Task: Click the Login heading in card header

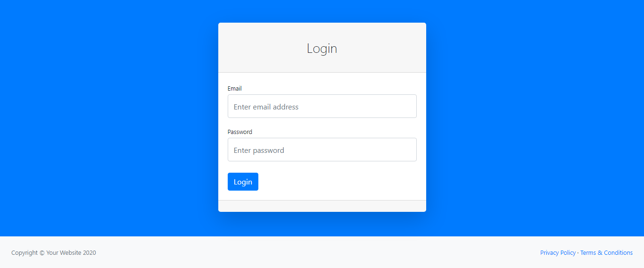Action: (x=322, y=48)
